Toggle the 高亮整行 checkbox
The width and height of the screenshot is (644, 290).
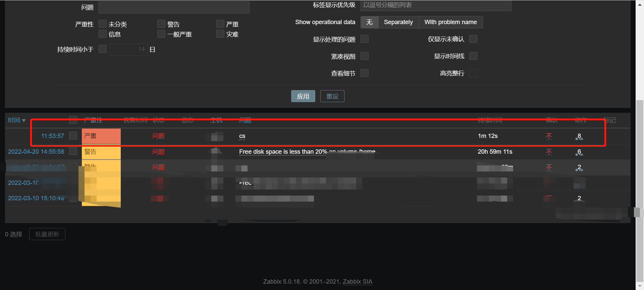pyautogui.click(x=473, y=73)
